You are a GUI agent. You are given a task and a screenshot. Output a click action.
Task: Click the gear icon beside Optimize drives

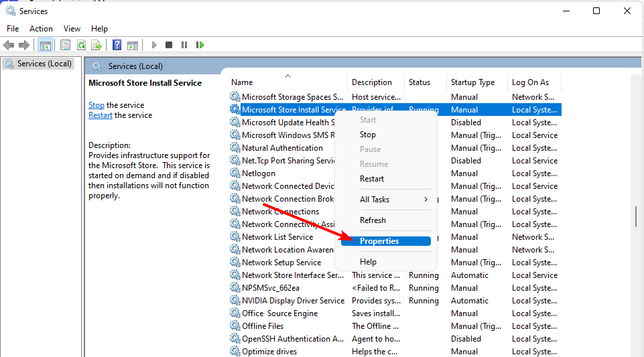coord(235,351)
